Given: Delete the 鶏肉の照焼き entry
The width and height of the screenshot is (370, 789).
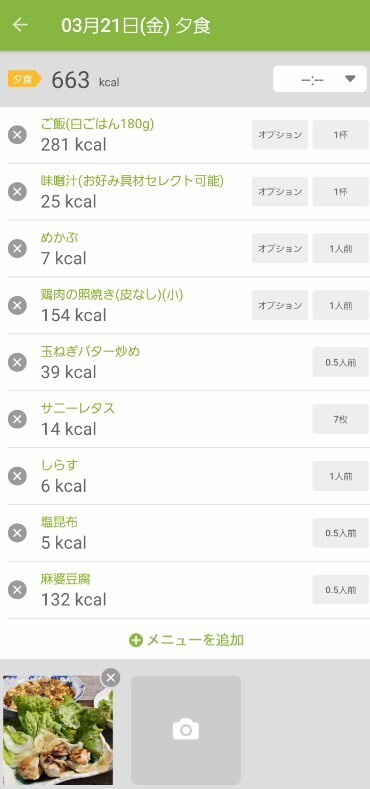Looking at the screenshot, I should (x=17, y=305).
